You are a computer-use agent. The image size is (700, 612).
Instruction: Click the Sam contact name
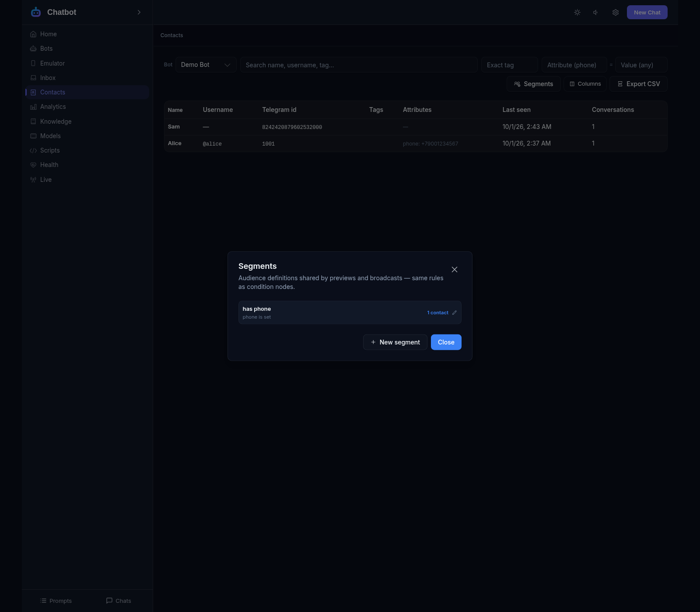tap(174, 127)
